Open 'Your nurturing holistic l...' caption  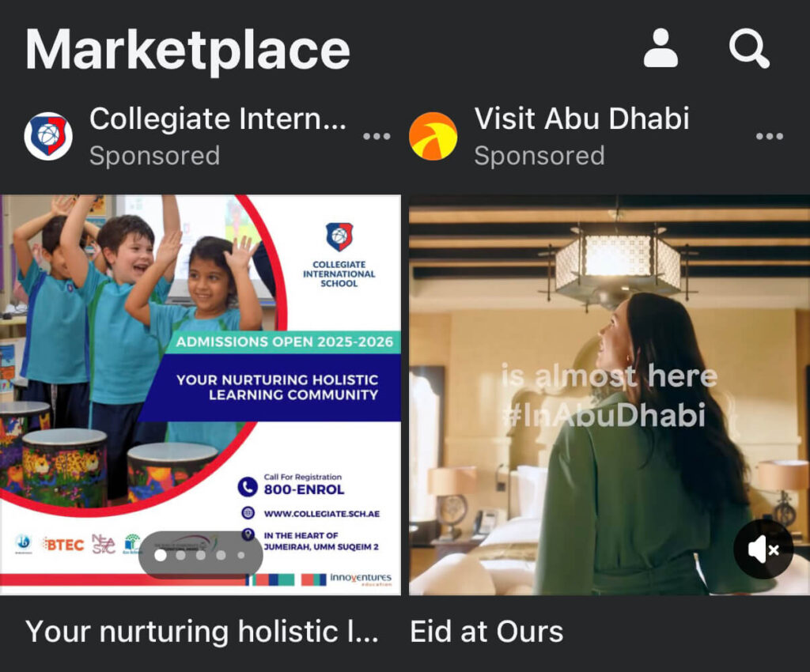202,632
